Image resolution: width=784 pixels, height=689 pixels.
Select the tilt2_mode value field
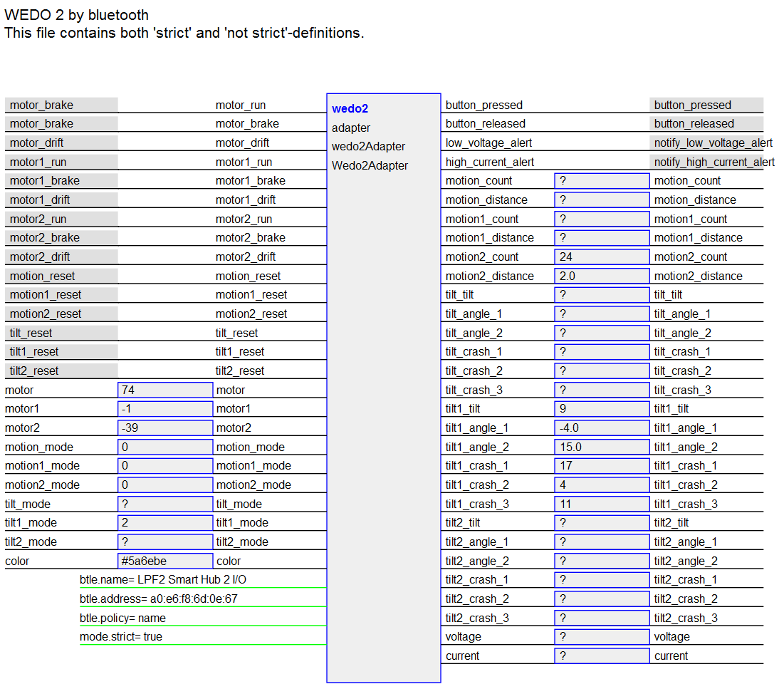(165, 542)
